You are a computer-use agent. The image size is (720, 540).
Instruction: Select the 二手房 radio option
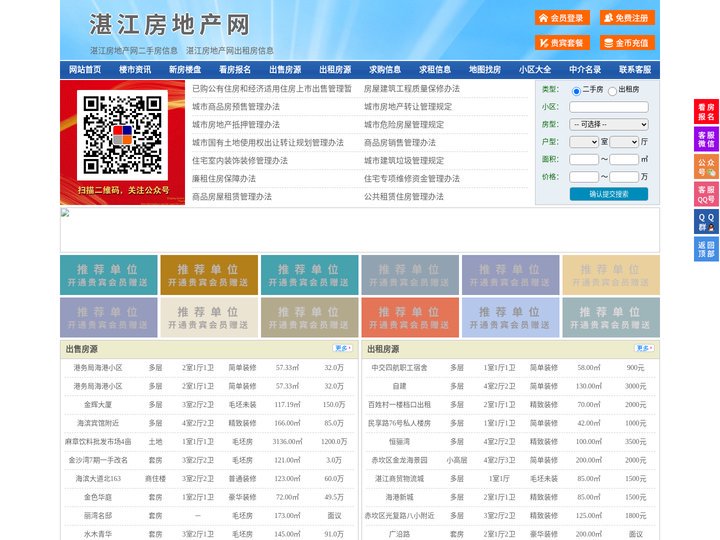(576, 91)
